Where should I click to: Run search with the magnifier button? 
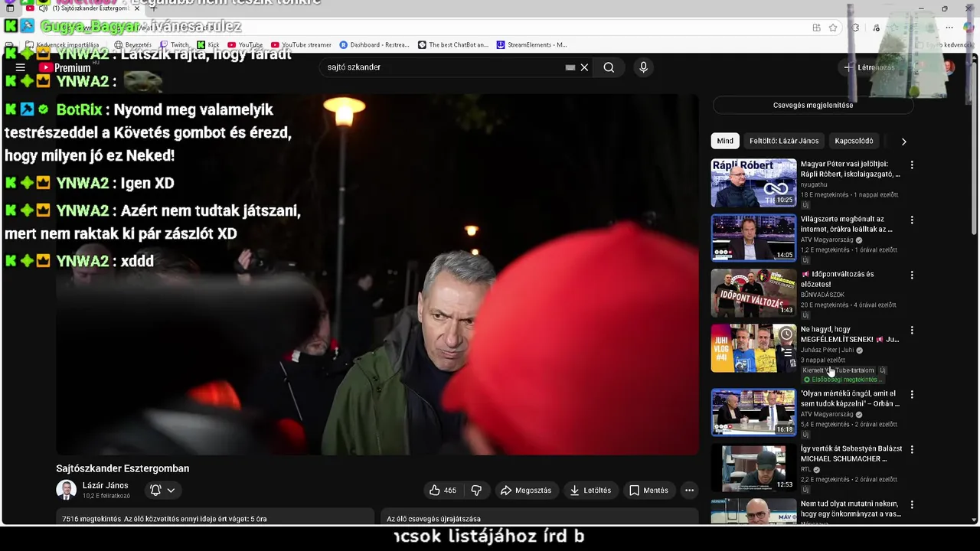coord(609,67)
